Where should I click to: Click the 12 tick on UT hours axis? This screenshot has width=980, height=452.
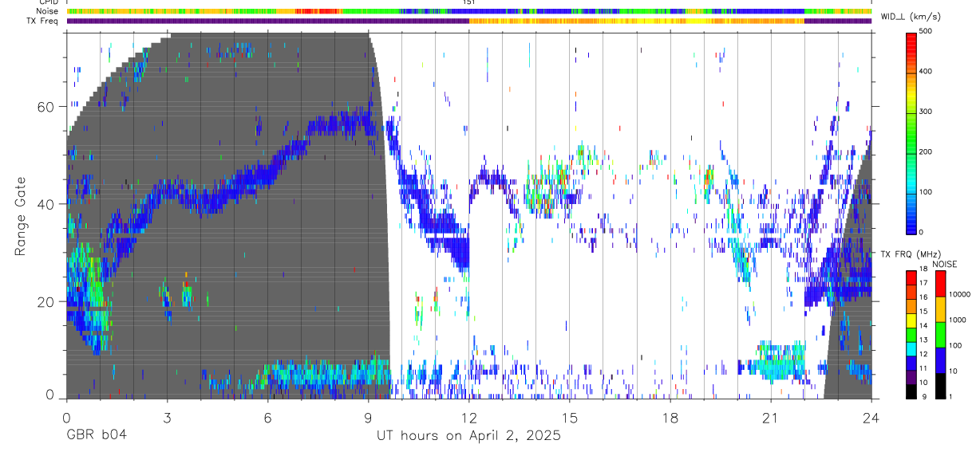click(469, 417)
